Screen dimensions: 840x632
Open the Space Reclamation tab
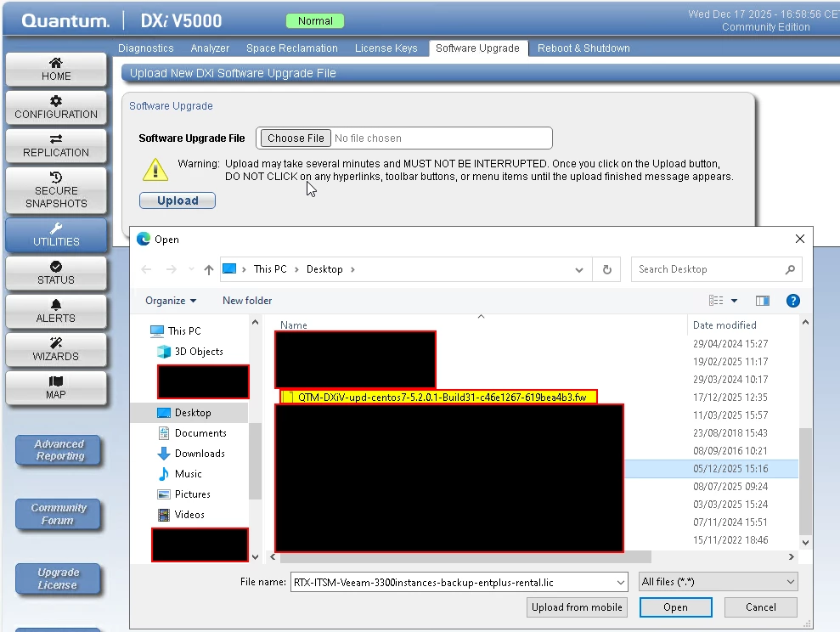[292, 48]
